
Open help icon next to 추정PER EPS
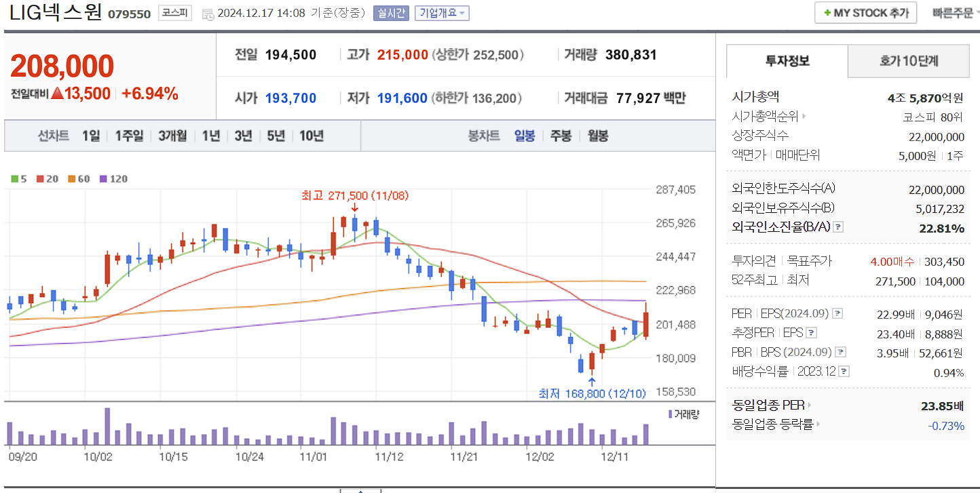810,333
